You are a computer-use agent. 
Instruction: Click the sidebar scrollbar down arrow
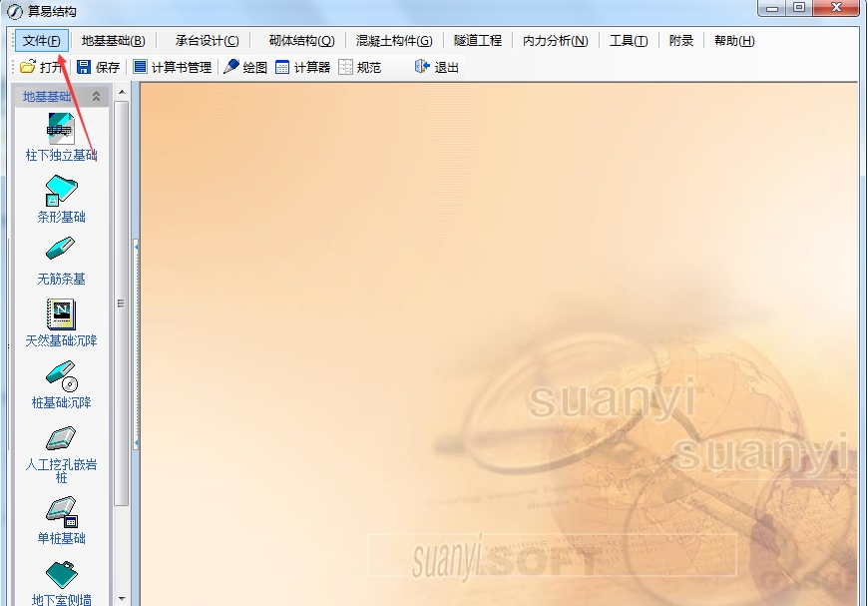[122, 599]
